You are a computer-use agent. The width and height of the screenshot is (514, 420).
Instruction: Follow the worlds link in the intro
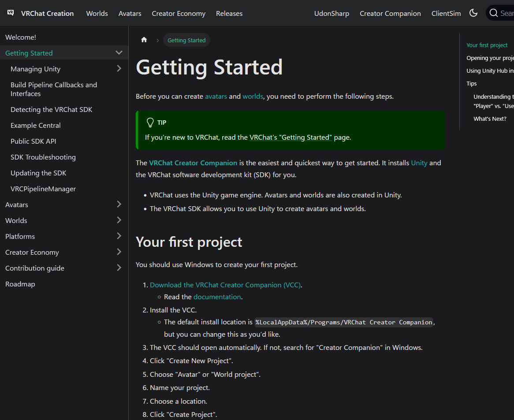tap(253, 97)
